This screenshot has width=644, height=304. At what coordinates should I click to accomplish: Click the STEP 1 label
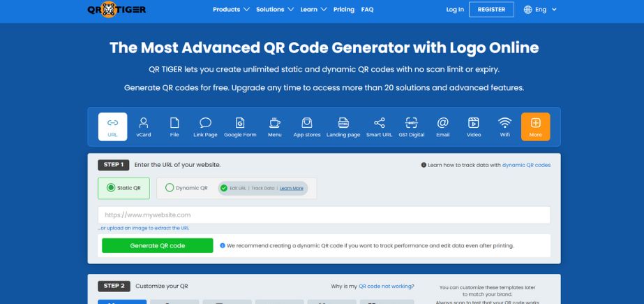click(x=113, y=165)
